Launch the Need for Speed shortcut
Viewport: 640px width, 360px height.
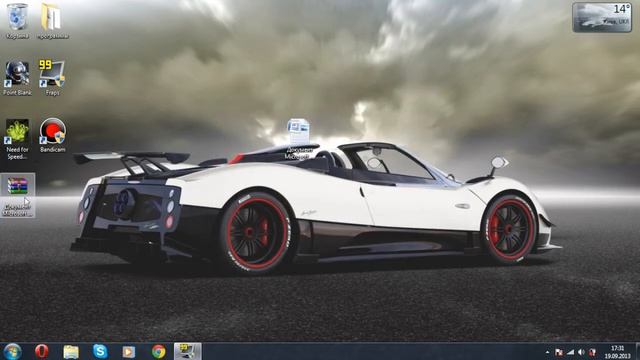[x=18, y=139]
